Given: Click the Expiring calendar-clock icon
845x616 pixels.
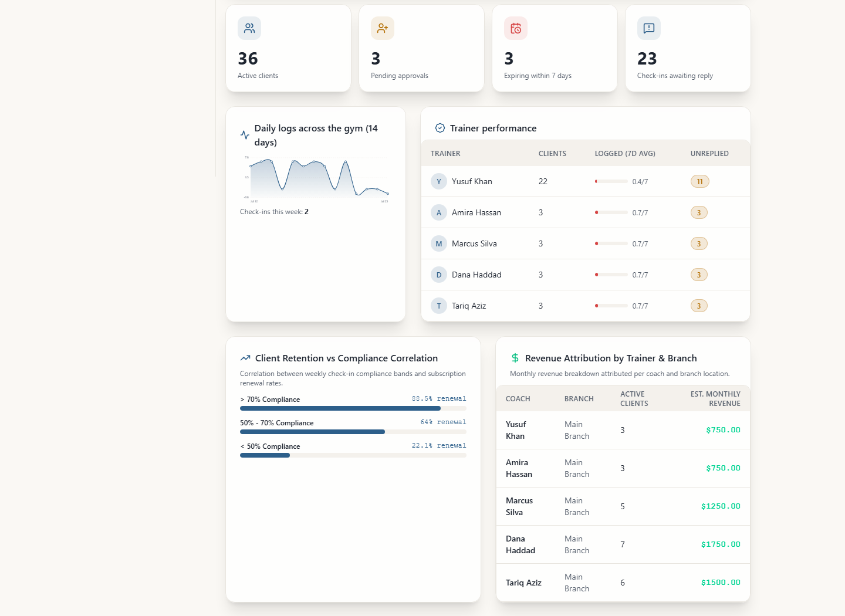Looking at the screenshot, I should (516, 28).
